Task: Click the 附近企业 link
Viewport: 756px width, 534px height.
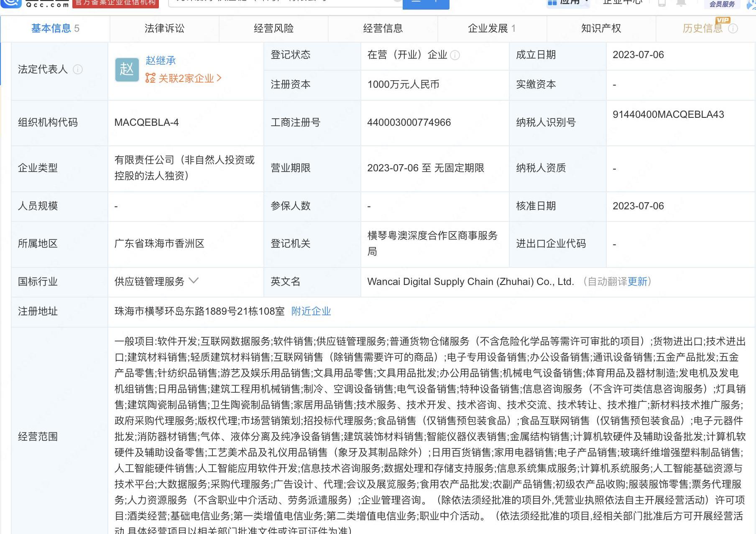Action: 311,311
